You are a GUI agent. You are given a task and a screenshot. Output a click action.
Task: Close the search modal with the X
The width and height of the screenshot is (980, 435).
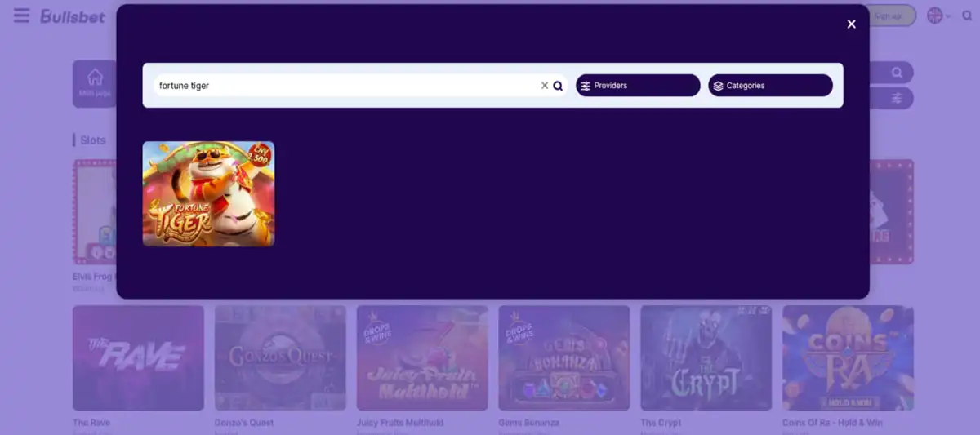(x=851, y=24)
